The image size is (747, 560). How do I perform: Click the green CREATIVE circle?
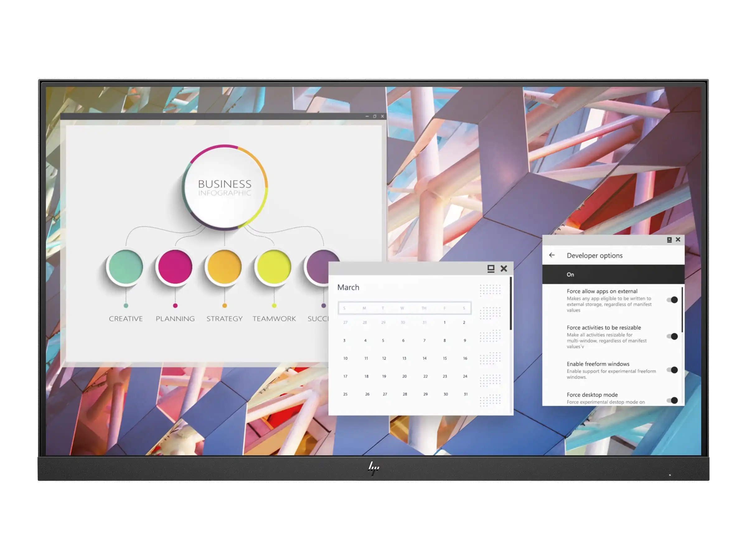click(x=126, y=267)
